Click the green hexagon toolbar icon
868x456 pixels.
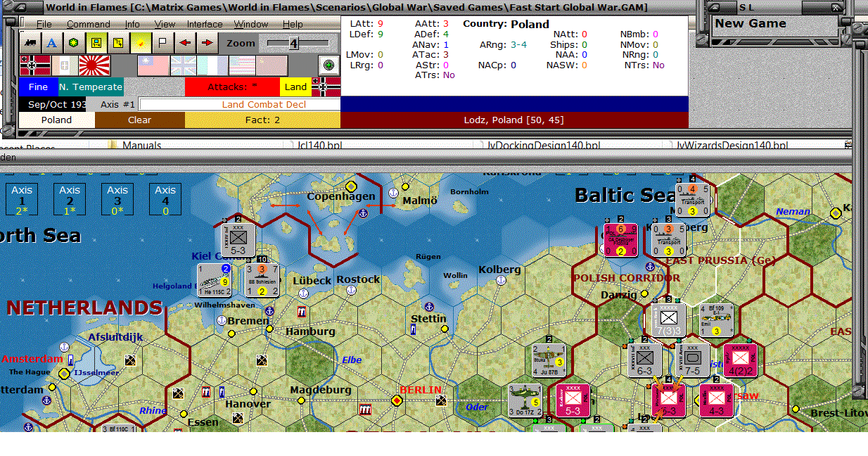(x=73, y=43)
